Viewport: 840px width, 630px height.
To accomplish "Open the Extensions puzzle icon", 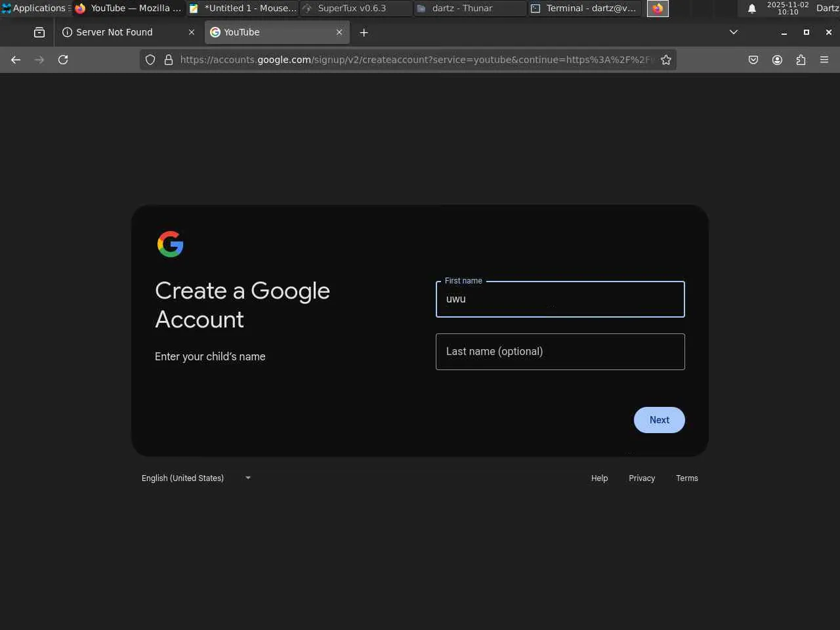I will point(801,60).
